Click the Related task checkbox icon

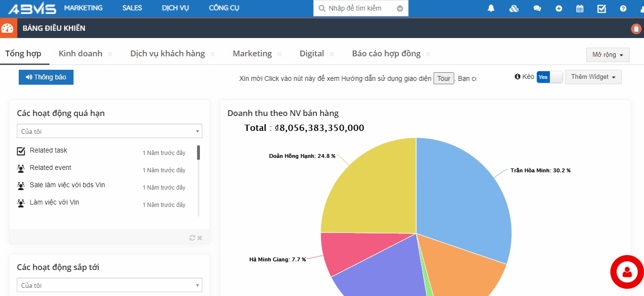pyautogui.click(x=21, y=151)
